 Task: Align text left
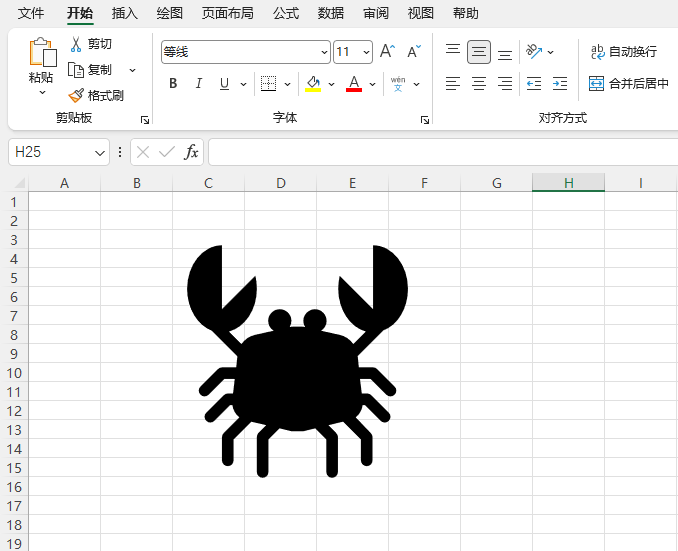(x=453, y=83)
